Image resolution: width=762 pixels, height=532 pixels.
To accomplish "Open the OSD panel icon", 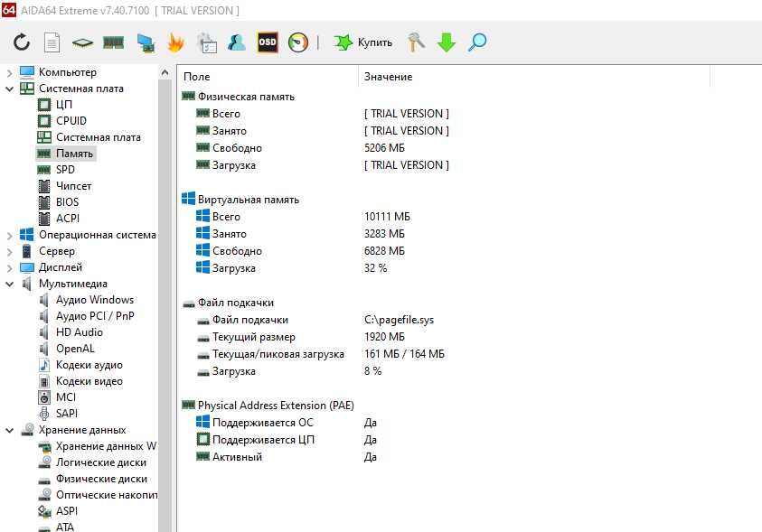I will coord(268,42).
